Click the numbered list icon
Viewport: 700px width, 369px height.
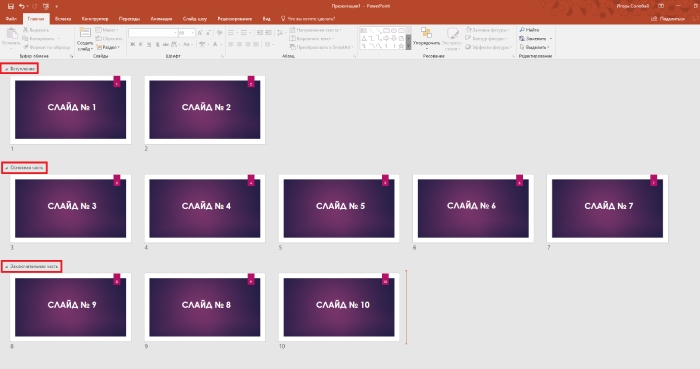click(245, 33)
